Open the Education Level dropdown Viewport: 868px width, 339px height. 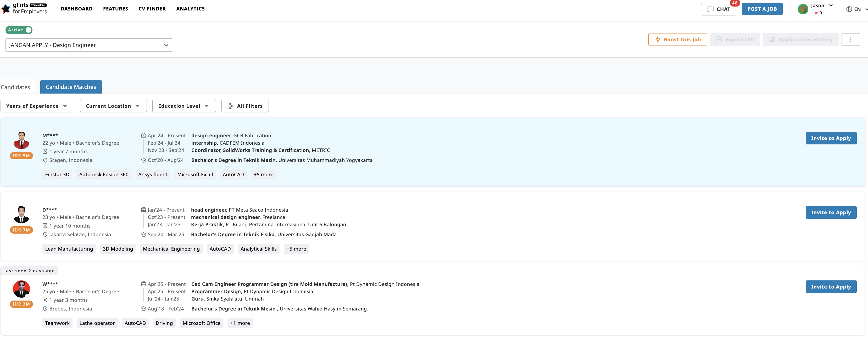[184, 106]
